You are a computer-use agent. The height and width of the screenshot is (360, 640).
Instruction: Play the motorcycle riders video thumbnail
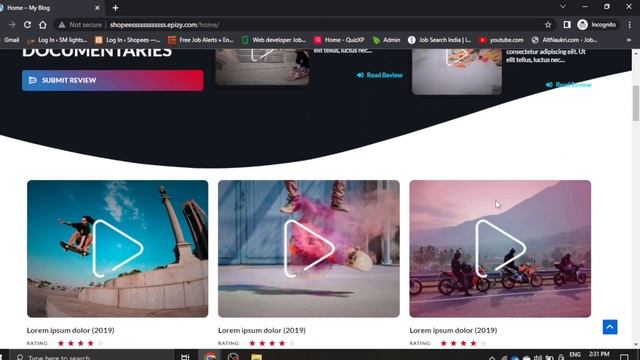(x=500, y=249)
